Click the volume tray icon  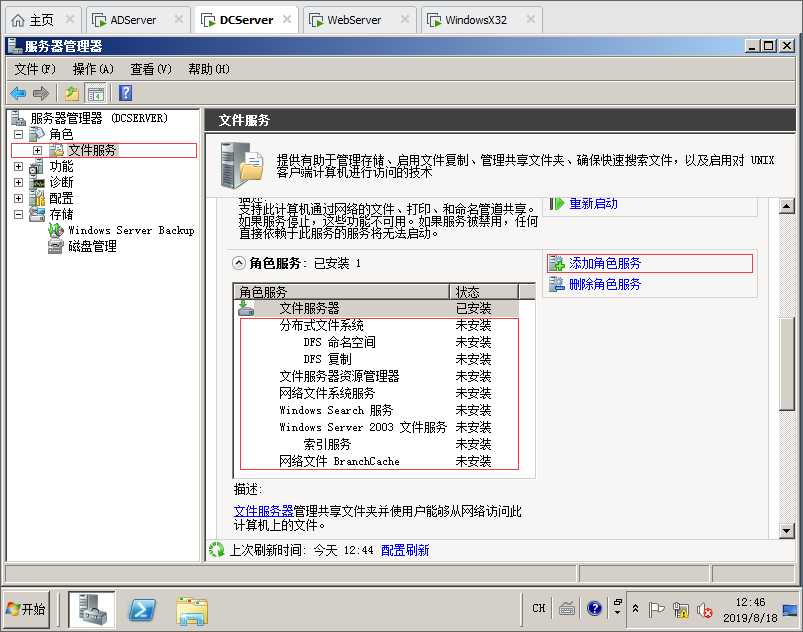pyautogui.click(x=704, y=610)
